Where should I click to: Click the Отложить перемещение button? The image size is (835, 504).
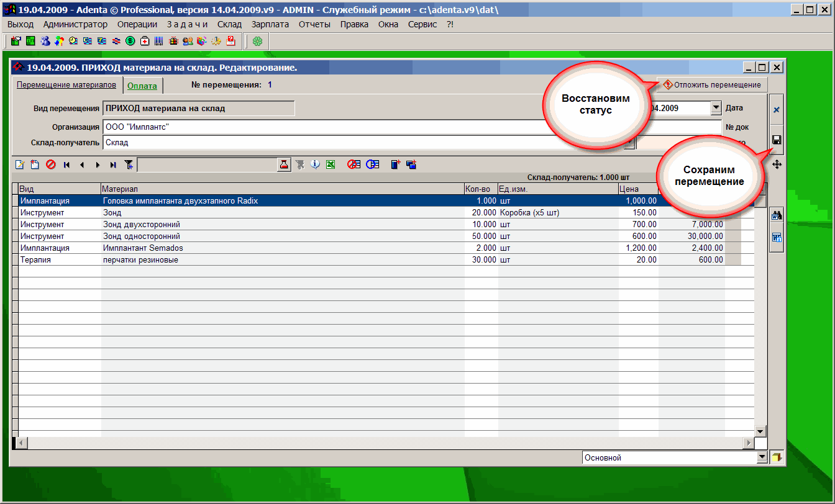pos(712,84)
